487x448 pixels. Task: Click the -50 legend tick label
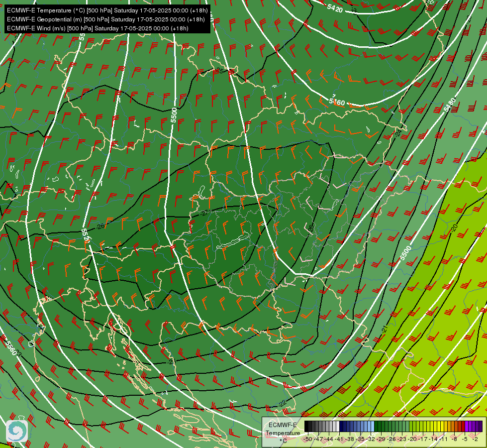pos(308,439)
